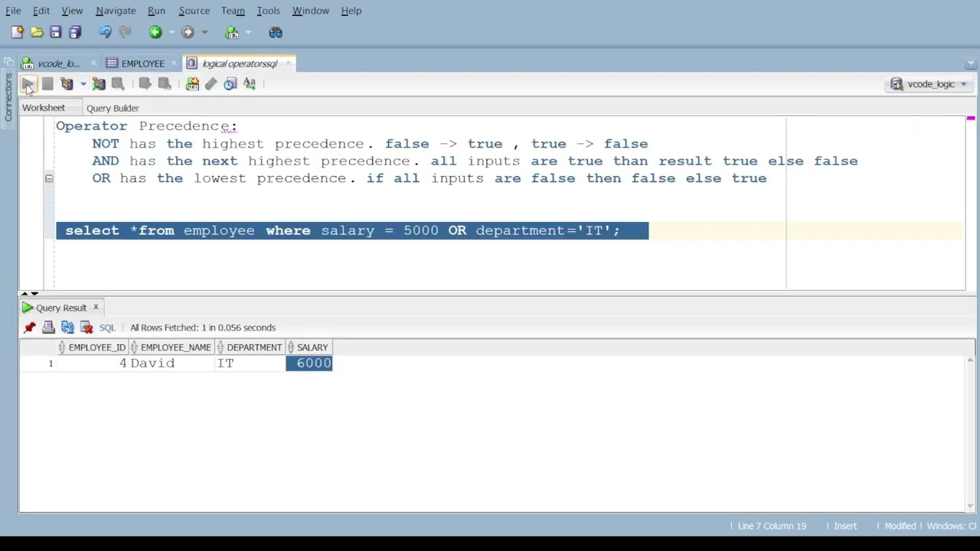
Task: Click the splitter collapse arrows above results
Action: (x=29, y=293)
